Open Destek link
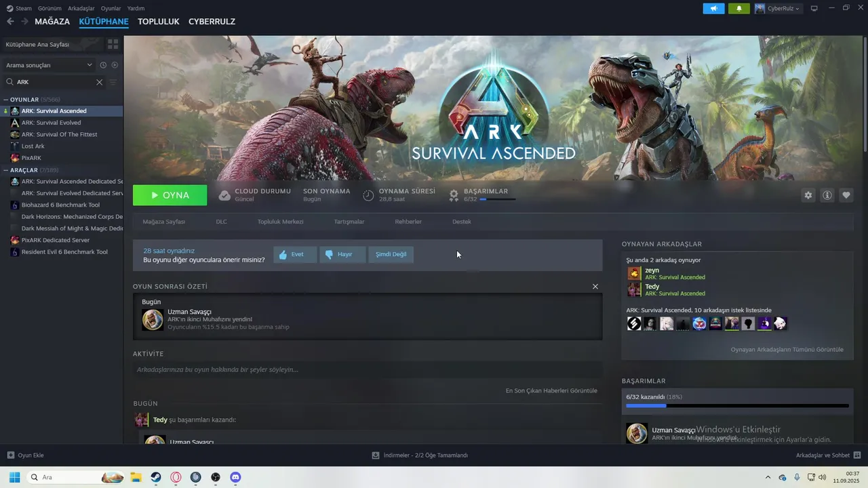 462,222
